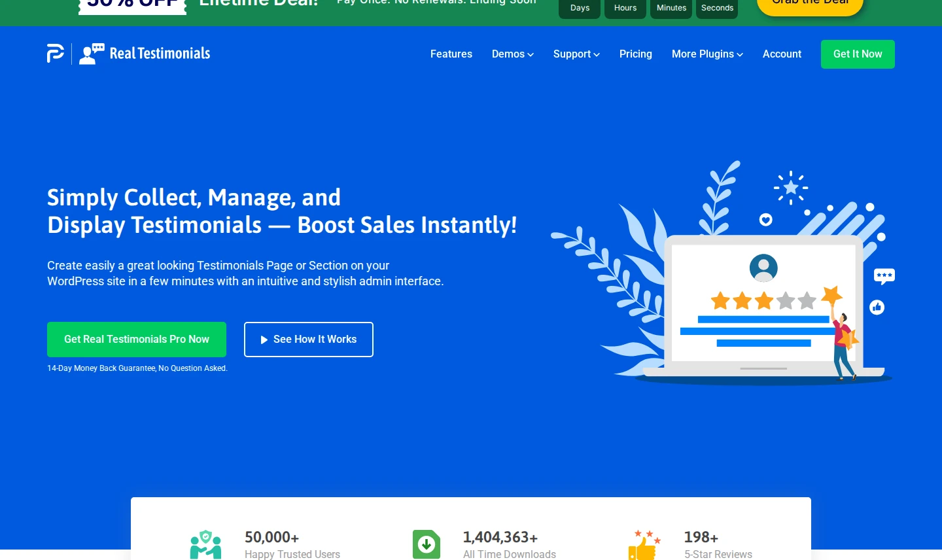Click the "Simply Collect, Manage, and" headline
Screen dimensions: 942x560
[194, 197]
